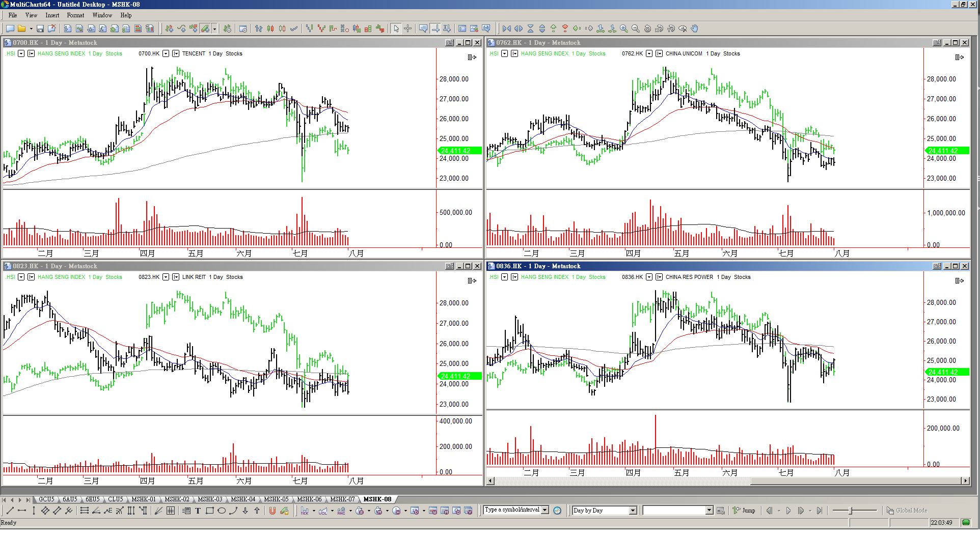This screenshot has height=538, width=980.
Task: Choose the text drawing tool
Action: pos(198,511)
